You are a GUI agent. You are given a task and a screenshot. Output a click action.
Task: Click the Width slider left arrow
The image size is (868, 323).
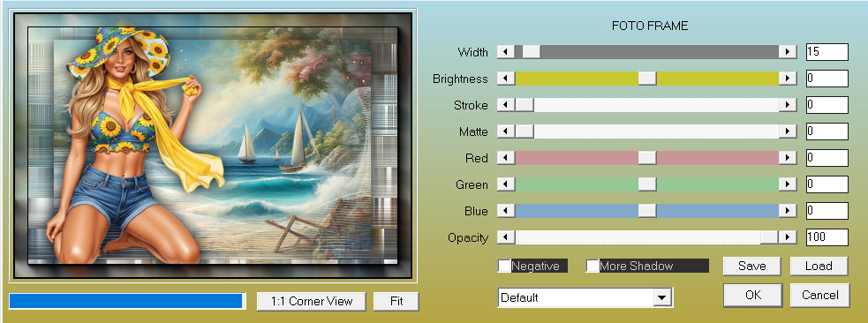click(x=506, y=52)
